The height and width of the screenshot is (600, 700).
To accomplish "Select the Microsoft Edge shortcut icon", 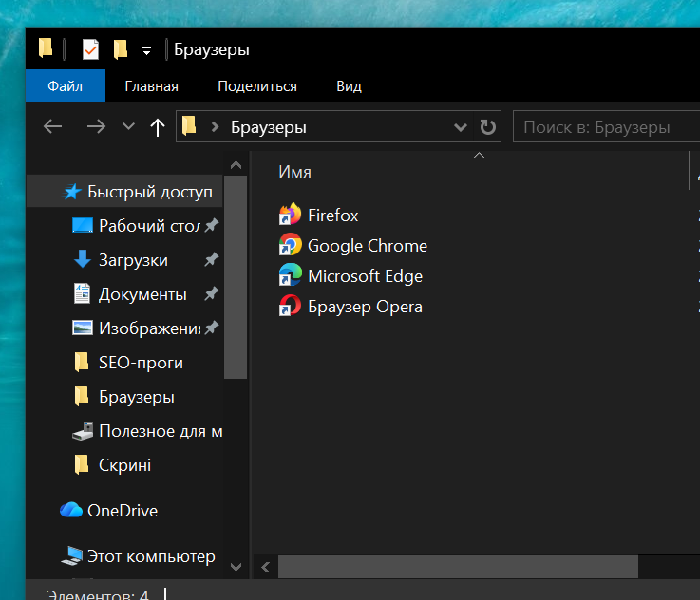I will pos(290,274).
